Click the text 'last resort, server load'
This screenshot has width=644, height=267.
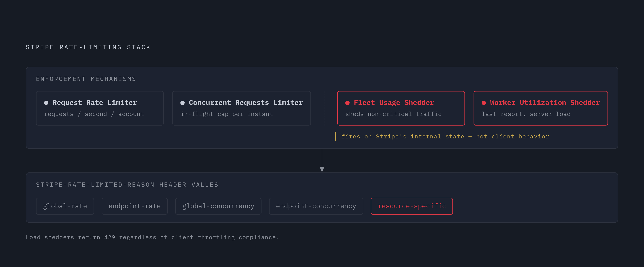(526, 114)
